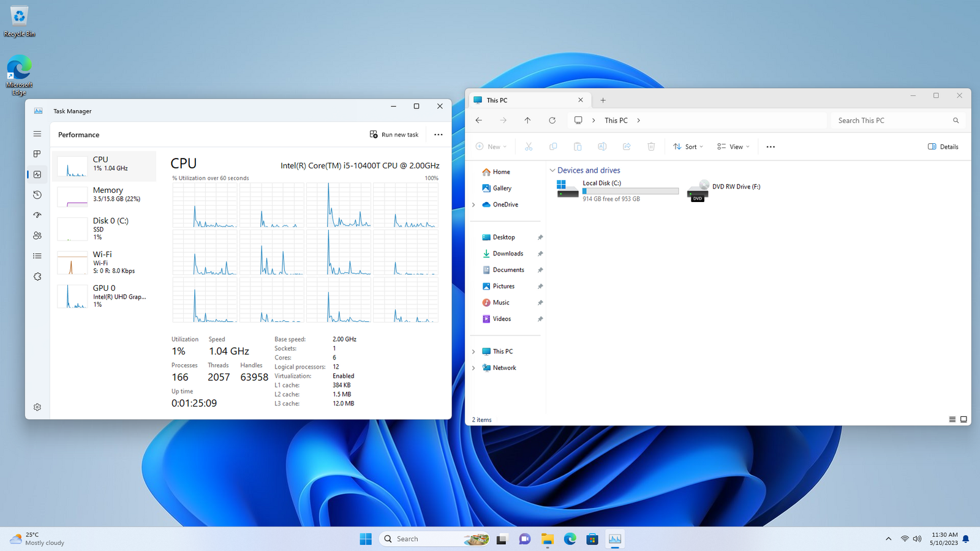Image resolution: width=980 pixels, height=551 pixels.
Task: Click Local Disk (C:) capacity bar
Action: tap(630, 191)
